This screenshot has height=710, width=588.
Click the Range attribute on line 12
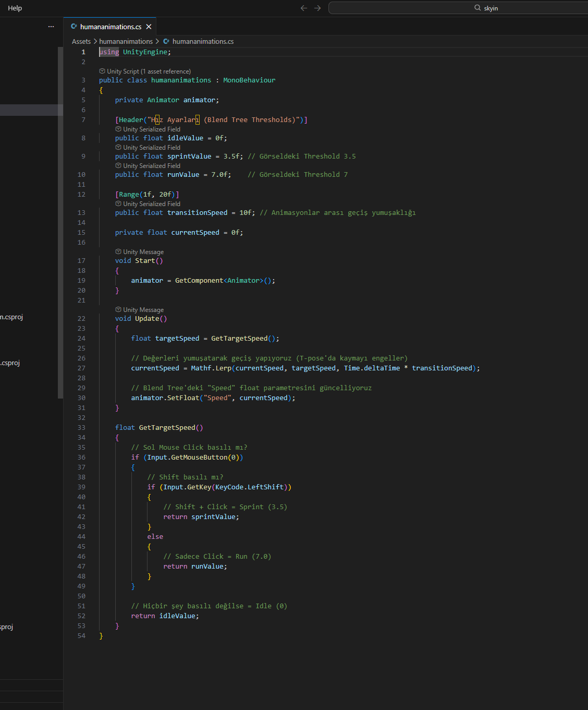(147, 195)
